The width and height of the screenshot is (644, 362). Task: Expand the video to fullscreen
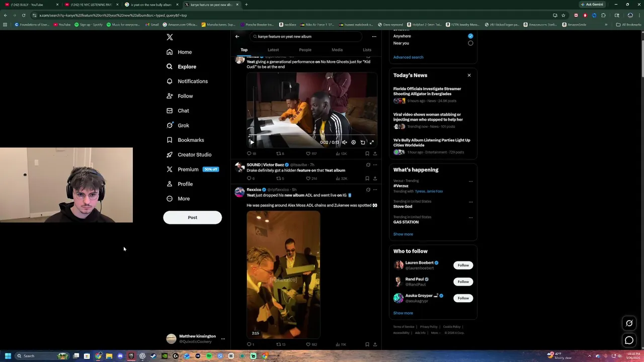point(372,142)
